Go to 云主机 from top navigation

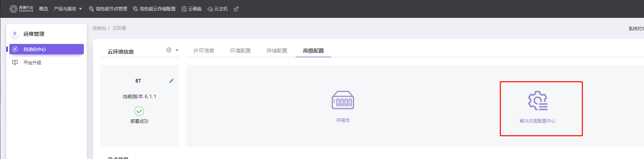tap(218, 9)
